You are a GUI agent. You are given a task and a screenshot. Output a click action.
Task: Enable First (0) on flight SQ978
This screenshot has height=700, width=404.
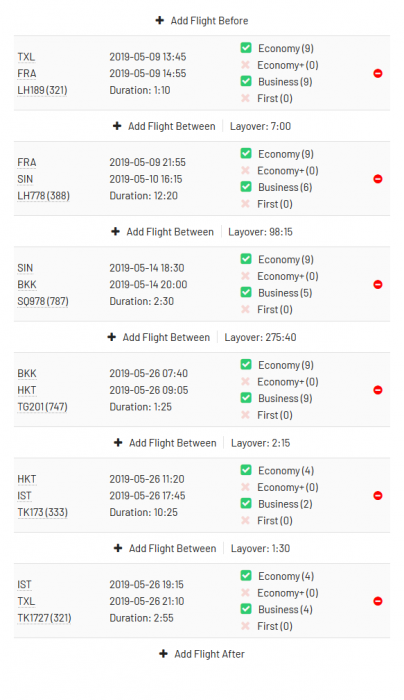coord(245,309)
